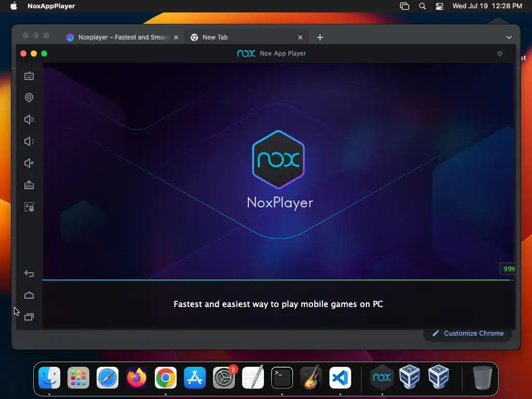
Task: Click the loading progress bar
Action: 278,280
